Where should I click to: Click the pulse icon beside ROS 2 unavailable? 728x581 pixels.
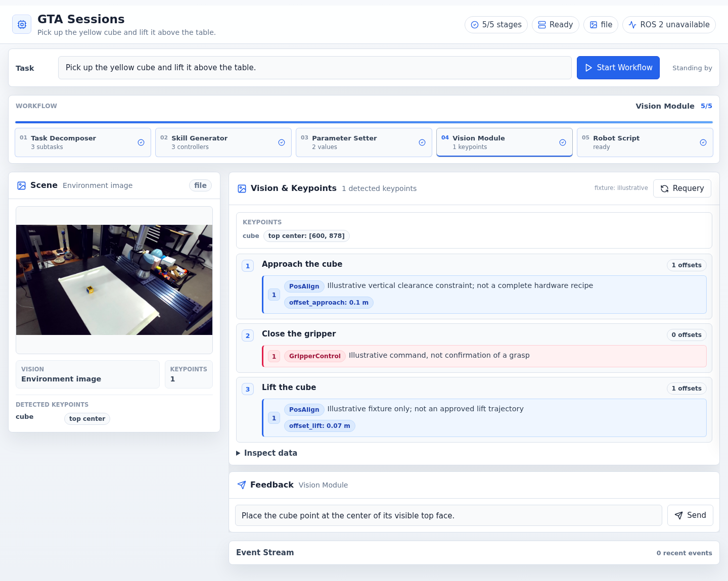click(632, 25)
